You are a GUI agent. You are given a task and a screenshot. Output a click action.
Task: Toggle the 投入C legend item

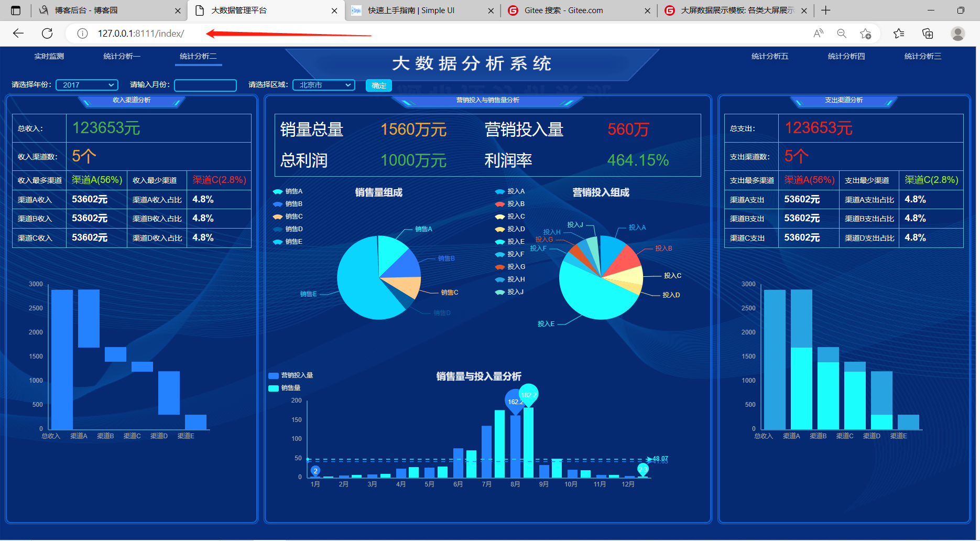point(510,217)
